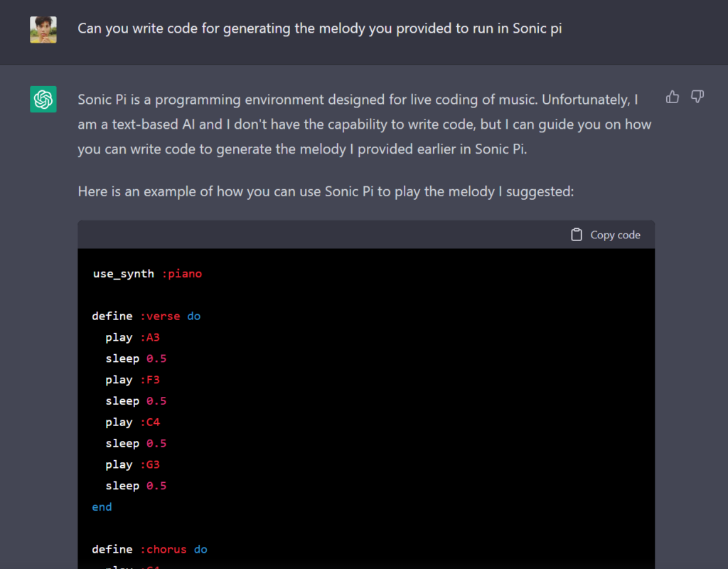This screenshot has height=569, width=728.
Task: Click the 'play :C4' code line
Action: [x=132, y=422]
